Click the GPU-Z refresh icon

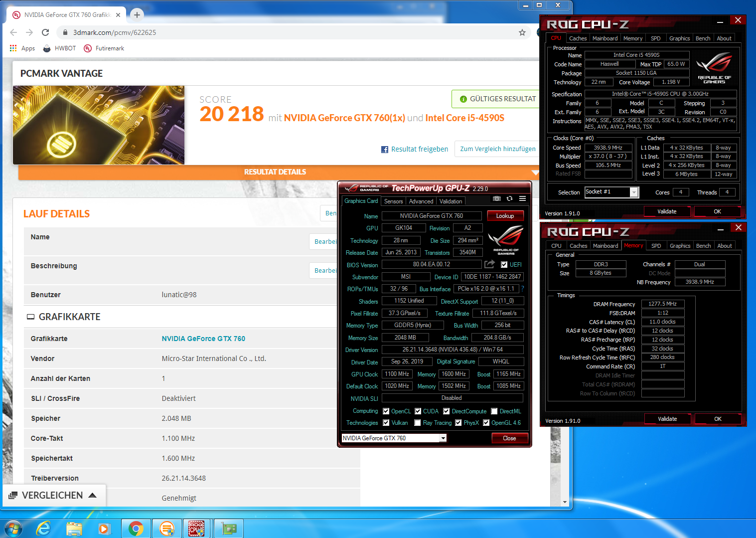click(509, 198)
